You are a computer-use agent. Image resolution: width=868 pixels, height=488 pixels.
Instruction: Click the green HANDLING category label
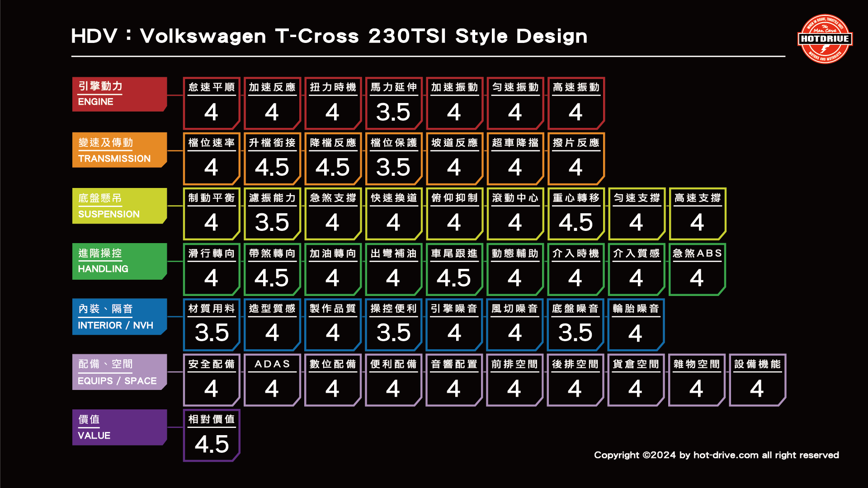pyautogui.click(x=119, y=261)
